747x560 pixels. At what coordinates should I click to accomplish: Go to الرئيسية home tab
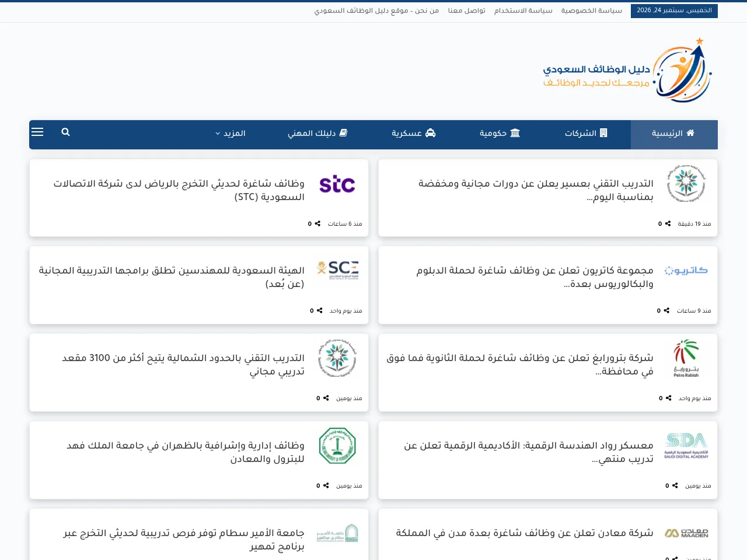point(674,135)
